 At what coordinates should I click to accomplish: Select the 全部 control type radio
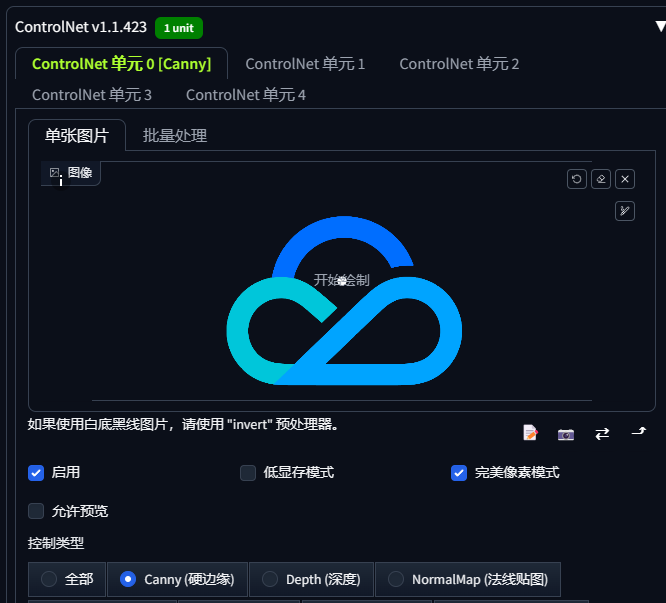(49, 579)
